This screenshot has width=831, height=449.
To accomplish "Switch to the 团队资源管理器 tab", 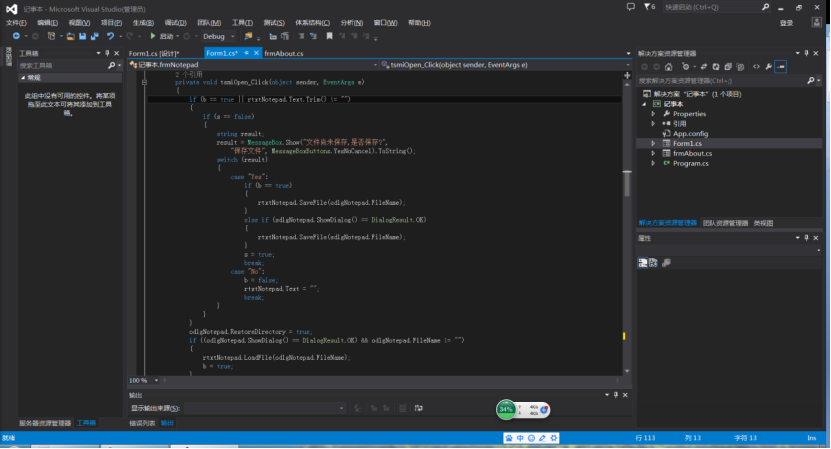I will click(x=725, y=223).
